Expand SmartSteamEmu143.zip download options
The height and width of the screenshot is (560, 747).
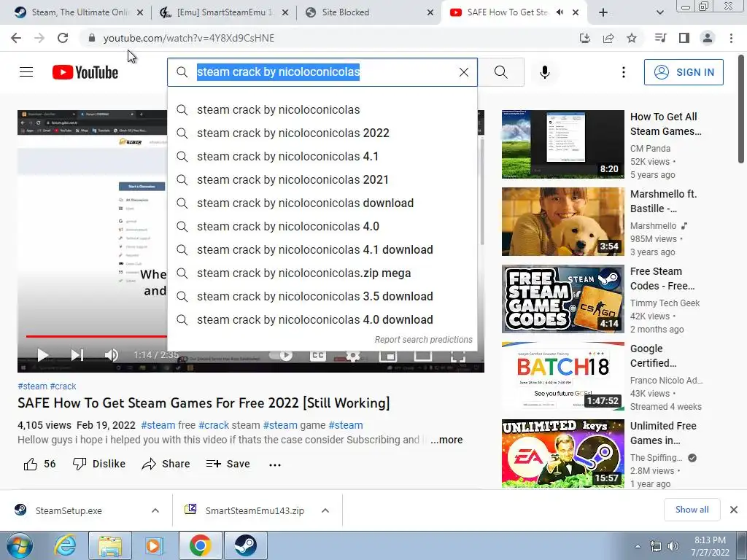click(325, 510)
